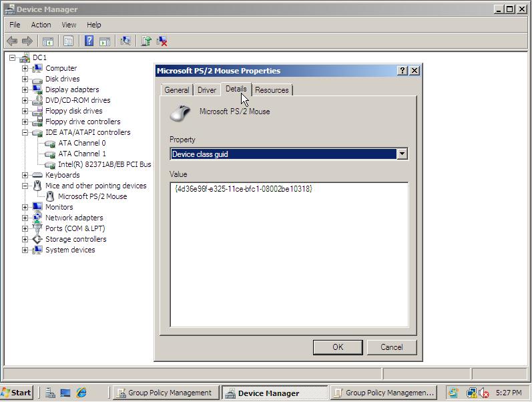532x402 pixels.
Task: Expand the Display adapters node
Action: pos(25,89)
